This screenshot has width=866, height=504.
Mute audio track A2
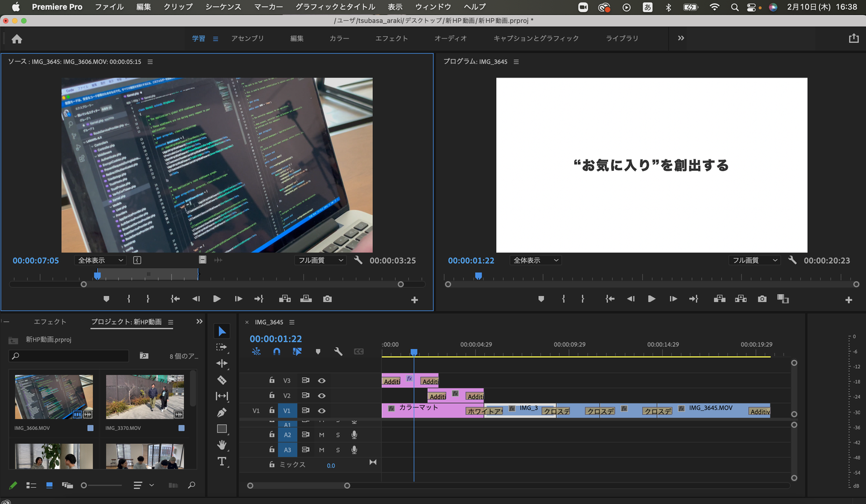(x=322, y=435)
